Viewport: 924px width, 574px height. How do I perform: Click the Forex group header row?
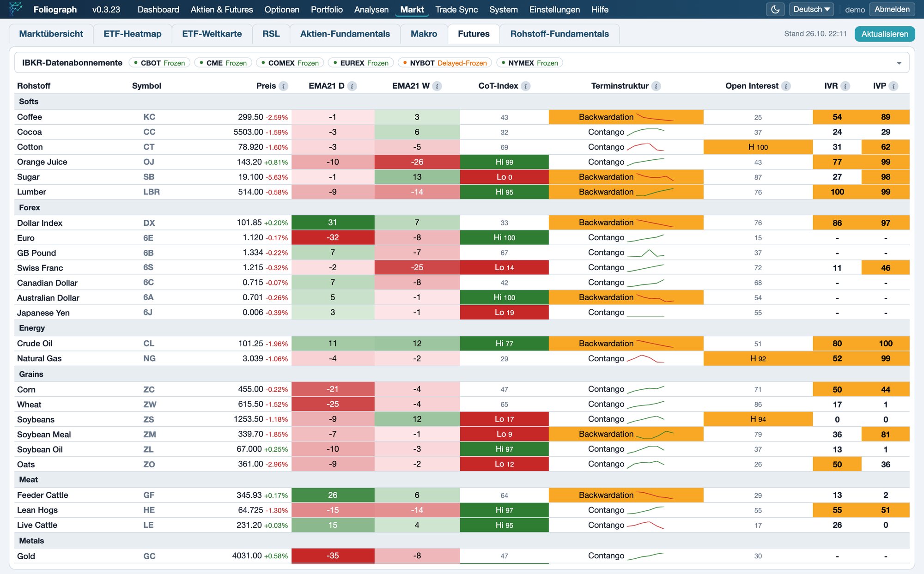click(462, 207)
